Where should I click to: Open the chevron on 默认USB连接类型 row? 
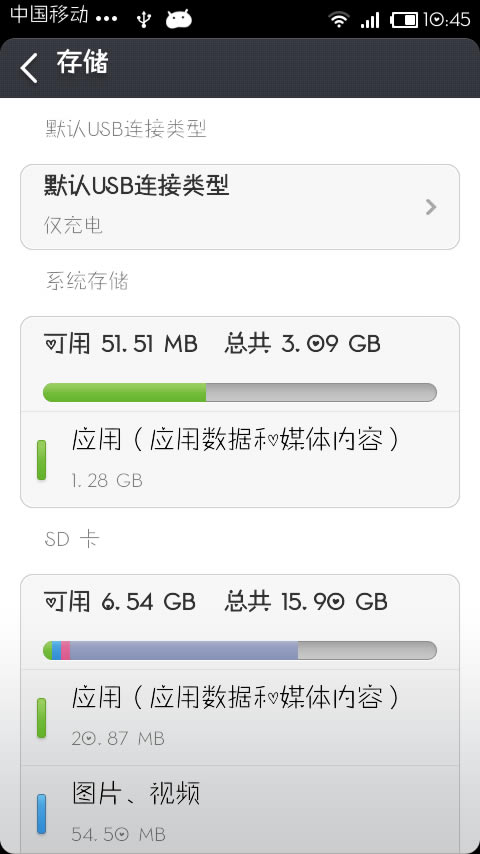(x=431, y=207)
